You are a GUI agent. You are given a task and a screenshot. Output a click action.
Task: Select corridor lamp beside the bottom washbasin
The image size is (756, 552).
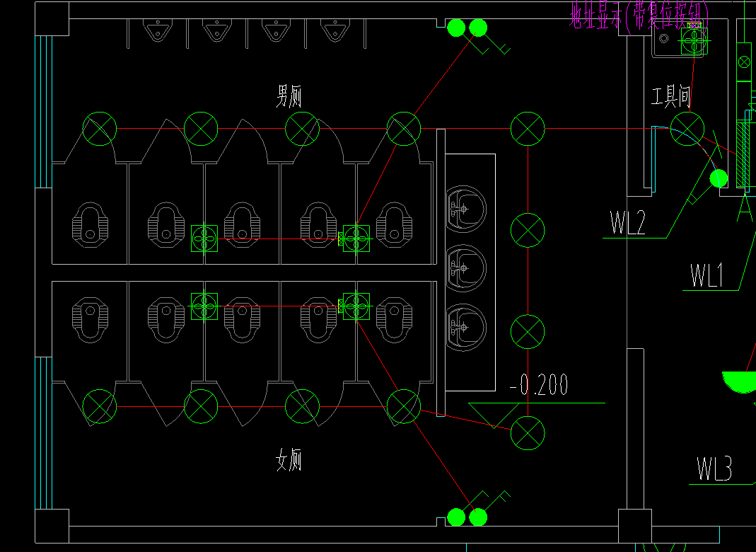tap(528, 331)
